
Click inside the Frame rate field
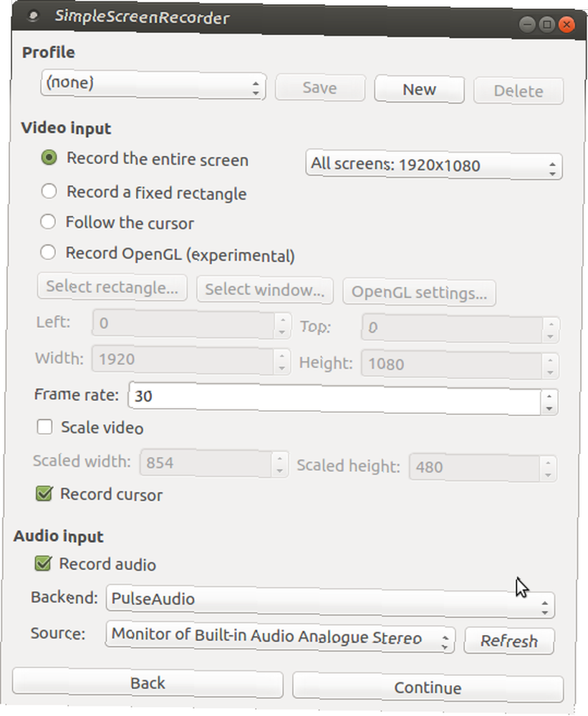(x=335, y=398)
